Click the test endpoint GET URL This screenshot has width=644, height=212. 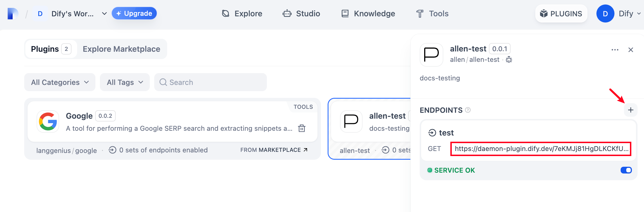coord(541,149)
